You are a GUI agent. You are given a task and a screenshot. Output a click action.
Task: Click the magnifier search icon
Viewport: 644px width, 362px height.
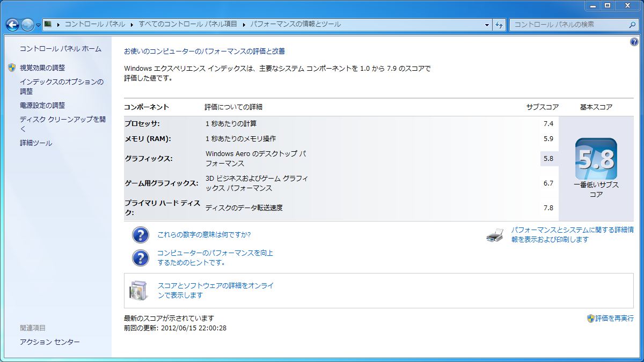point(632,25)
